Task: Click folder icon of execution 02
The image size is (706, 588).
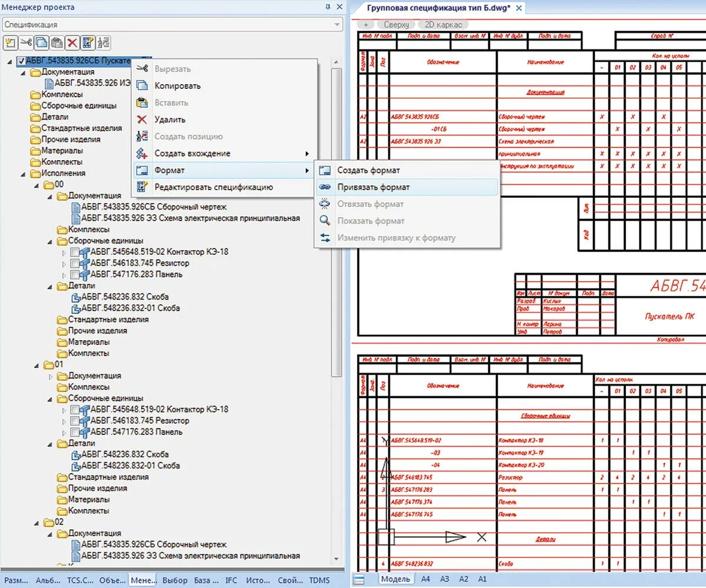Action: pos(49,522)
